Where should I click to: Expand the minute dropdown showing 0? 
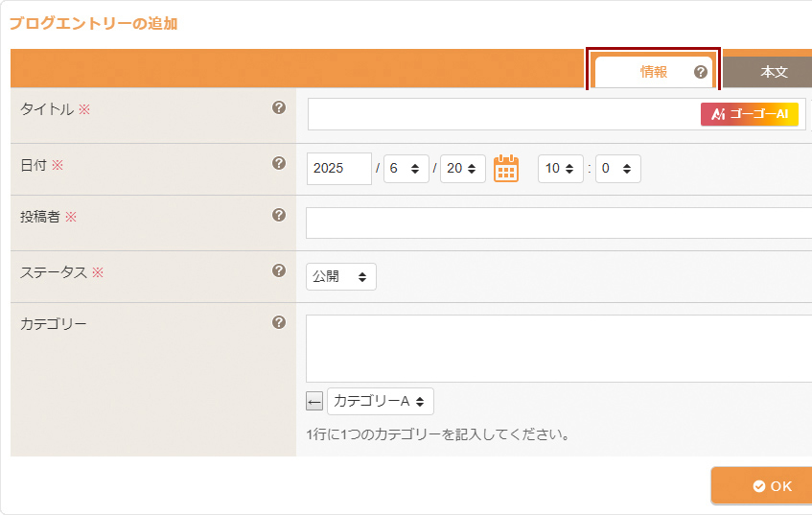point(617,169)
